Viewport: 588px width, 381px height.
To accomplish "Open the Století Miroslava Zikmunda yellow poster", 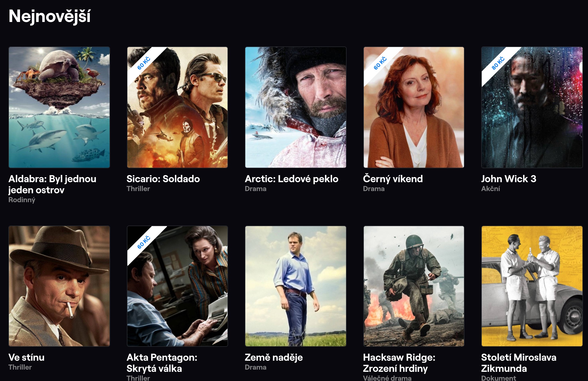I will point(532,286).
